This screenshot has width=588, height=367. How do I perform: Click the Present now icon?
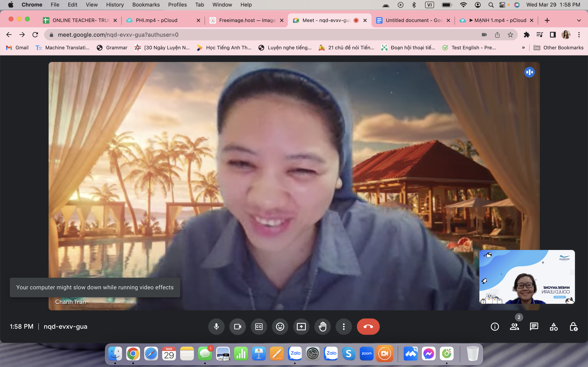coord(301,326)
